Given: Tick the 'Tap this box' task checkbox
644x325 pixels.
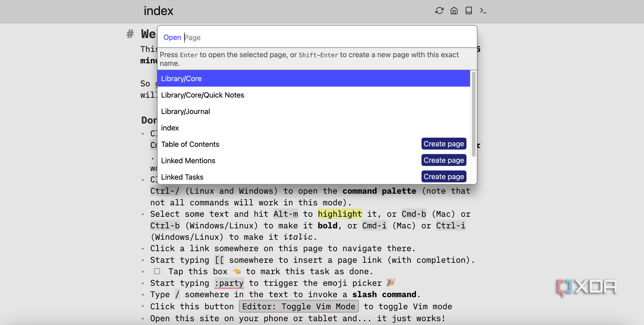Looking at the screenshot, I should (157, 271).
